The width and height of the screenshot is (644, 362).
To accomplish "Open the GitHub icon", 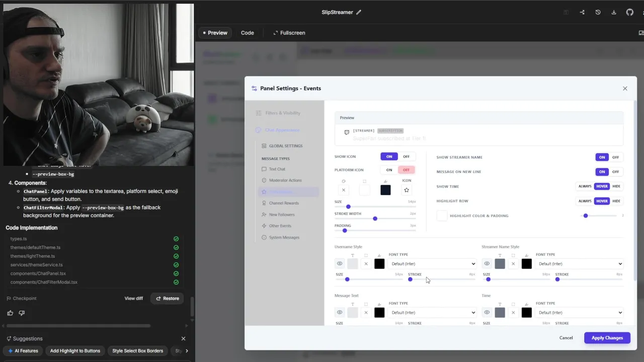I will coord(629,12).
